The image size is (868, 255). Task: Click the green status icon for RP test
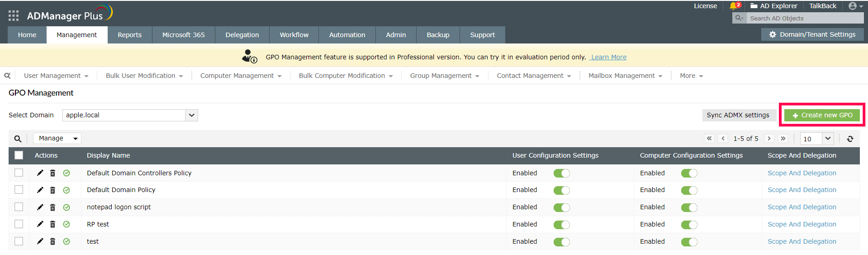pyautogui.click(x=66, y=224)
